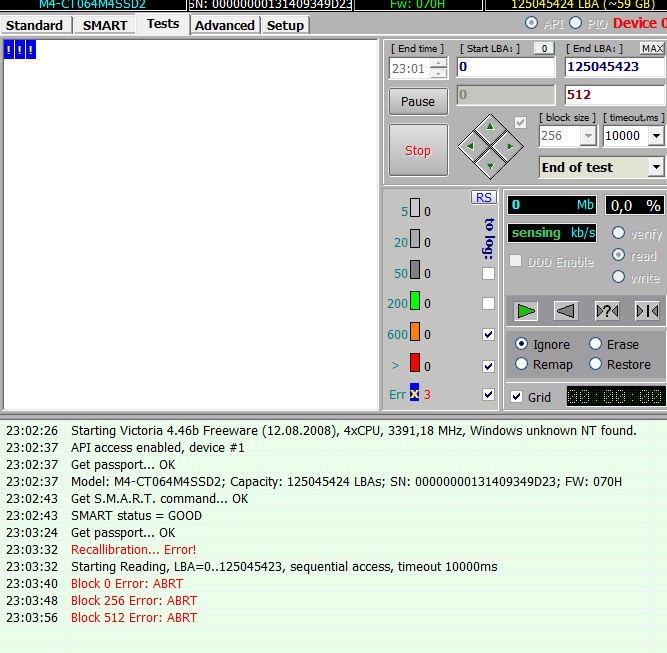Click the Start LBA input field
667x653 pixels.
coord(505,67)
